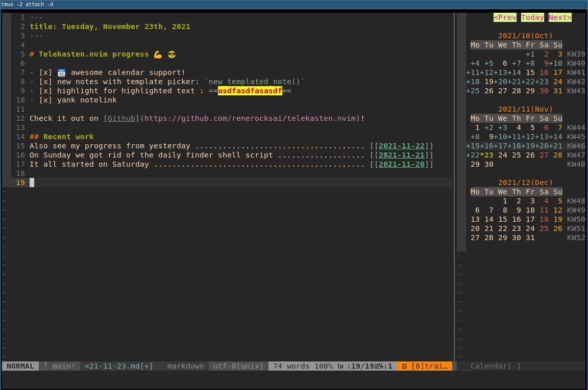The image size is (588, 390).
Task: Click the utf-8[unix] encoding segment
Action: coord(238,366)
